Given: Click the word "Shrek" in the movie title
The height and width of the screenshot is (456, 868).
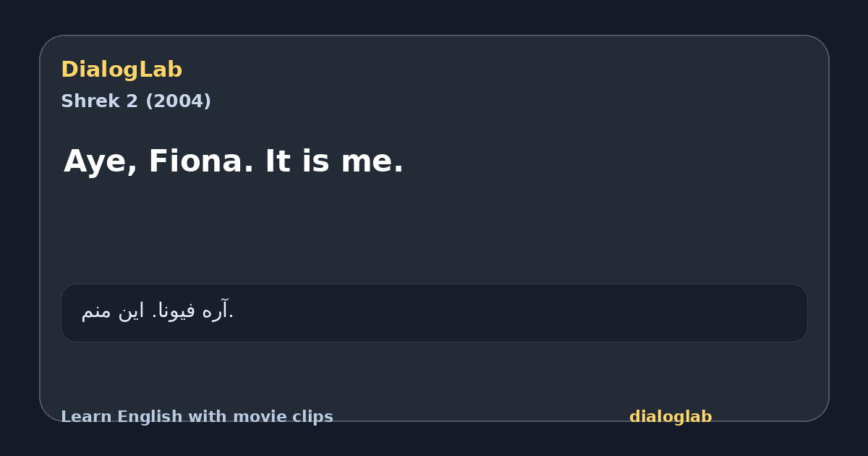Looking at the screenshot, I should pos(92,101).
